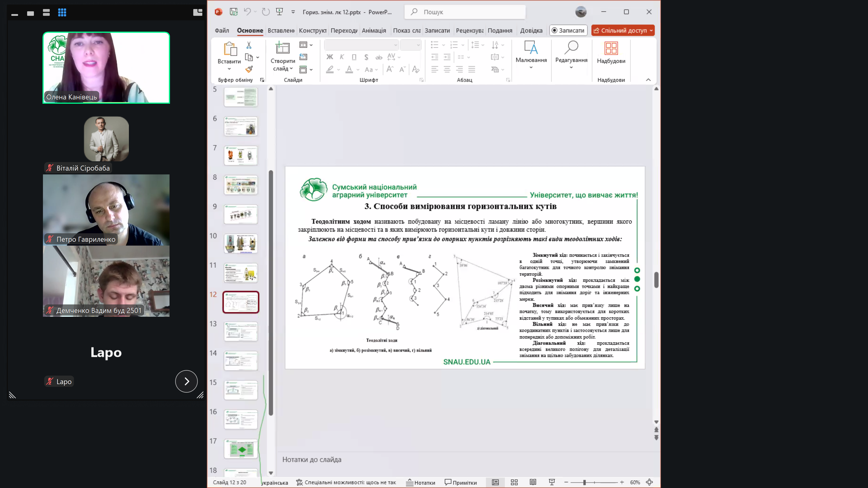Show next participants page arrow
The width and height of the screenshot is (868, 488).
pos(186,381)
